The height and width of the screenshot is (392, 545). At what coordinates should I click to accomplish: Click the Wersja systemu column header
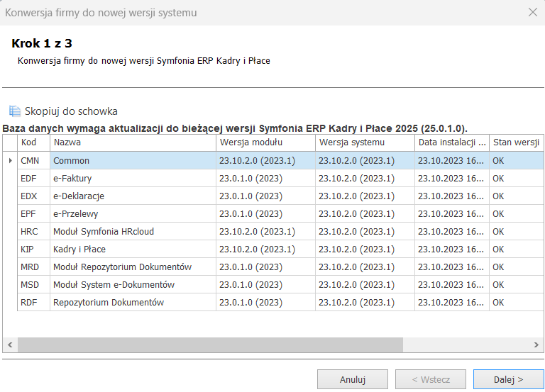pyautogui.click(x=365, y=142)
